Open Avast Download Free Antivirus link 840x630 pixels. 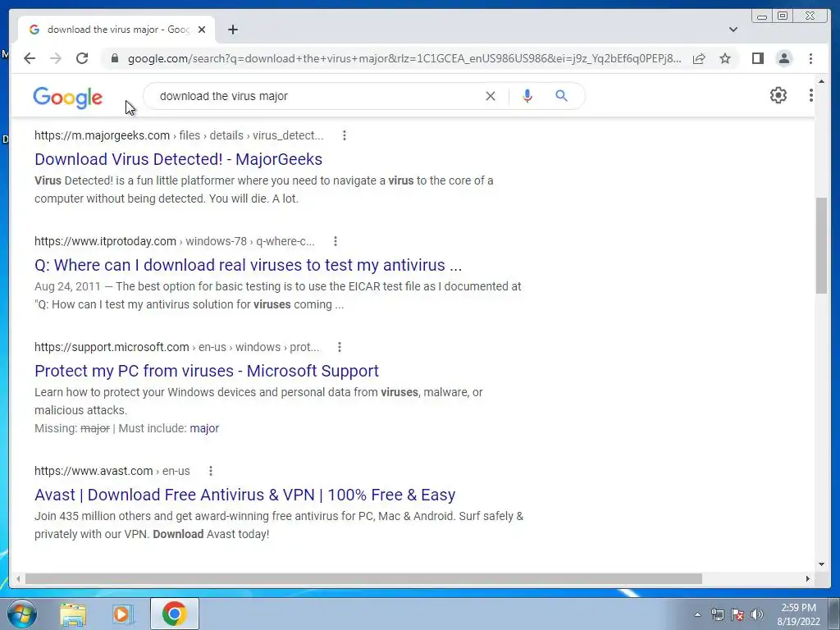point(244,495)
